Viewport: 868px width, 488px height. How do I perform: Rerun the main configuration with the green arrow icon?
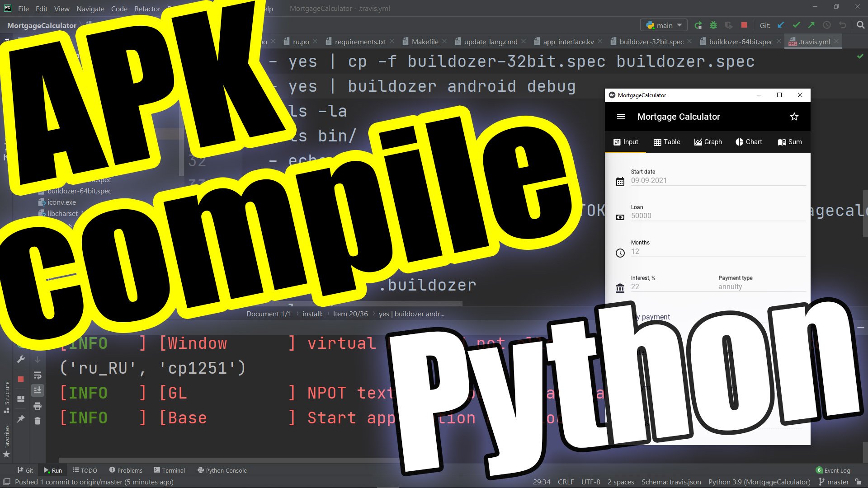[x=698, y=25]
